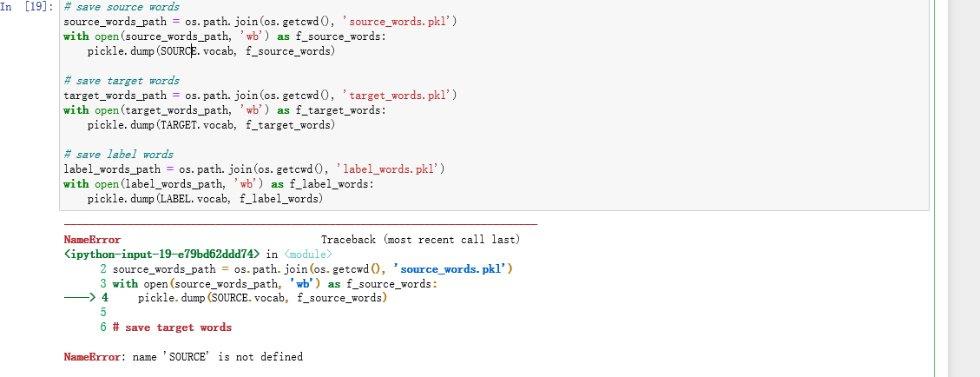980x377 pixels.
Task: Click the '# save target words' comment in cell
Action: 122,81
